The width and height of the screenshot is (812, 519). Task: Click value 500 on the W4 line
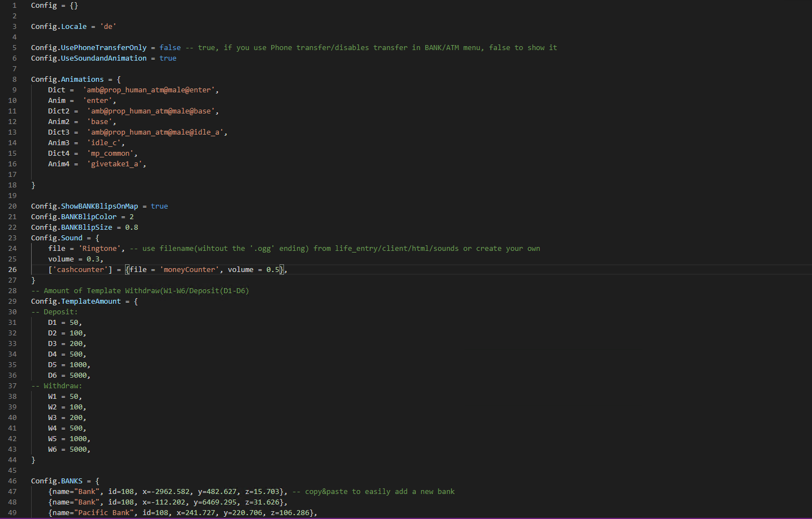tap(76, 428)
